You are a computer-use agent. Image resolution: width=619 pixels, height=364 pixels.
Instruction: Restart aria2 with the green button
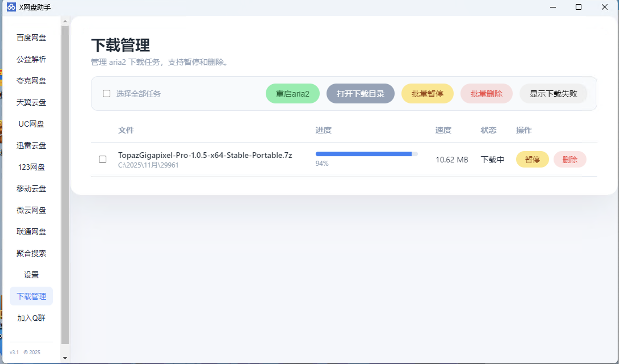[292, 94]
